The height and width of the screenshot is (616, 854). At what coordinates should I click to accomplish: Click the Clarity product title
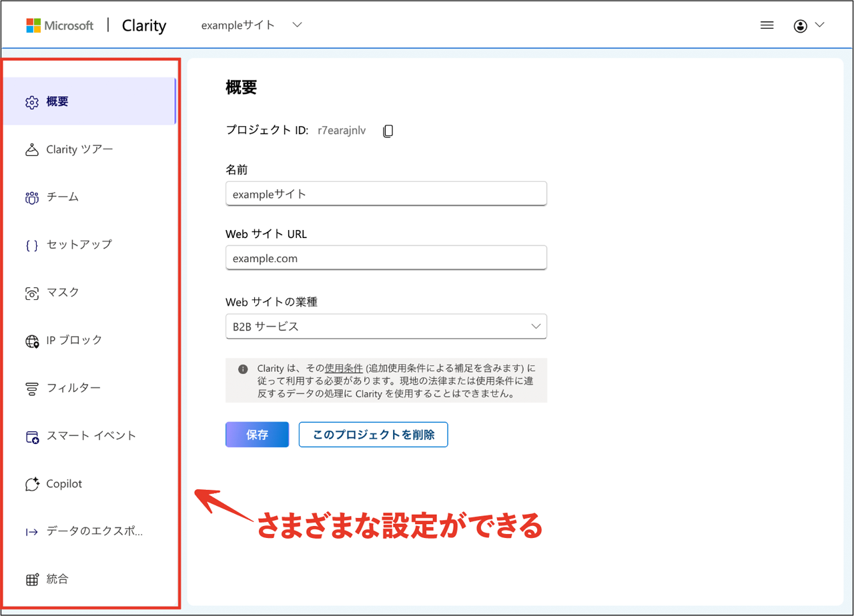144,26
